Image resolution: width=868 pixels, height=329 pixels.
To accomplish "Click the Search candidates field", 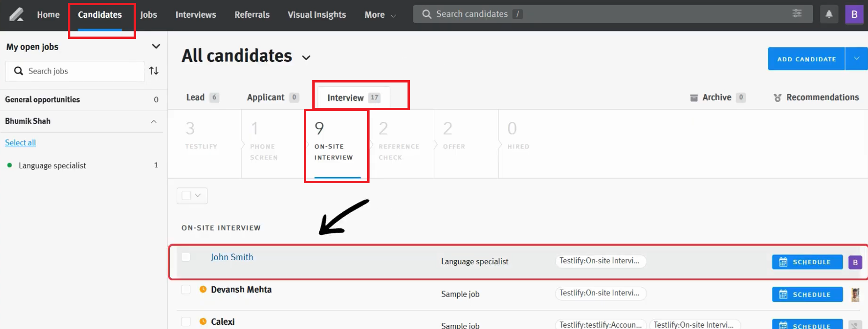I will pos(612,14).
